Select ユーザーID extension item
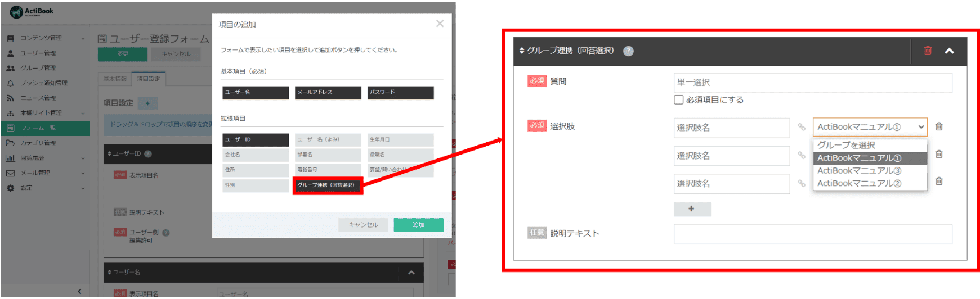This screenshot has height=299, width=980. 256,139
